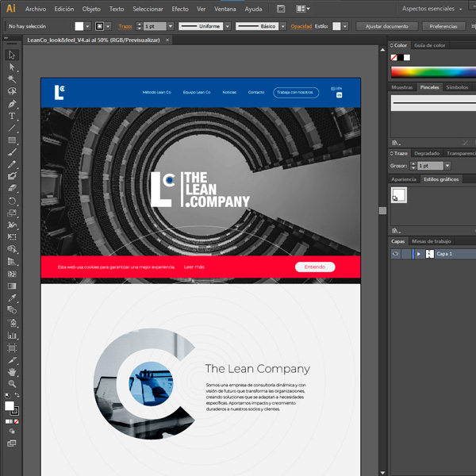
Task: Select the Magic Wand tool
Action: (x=12, y=79)
